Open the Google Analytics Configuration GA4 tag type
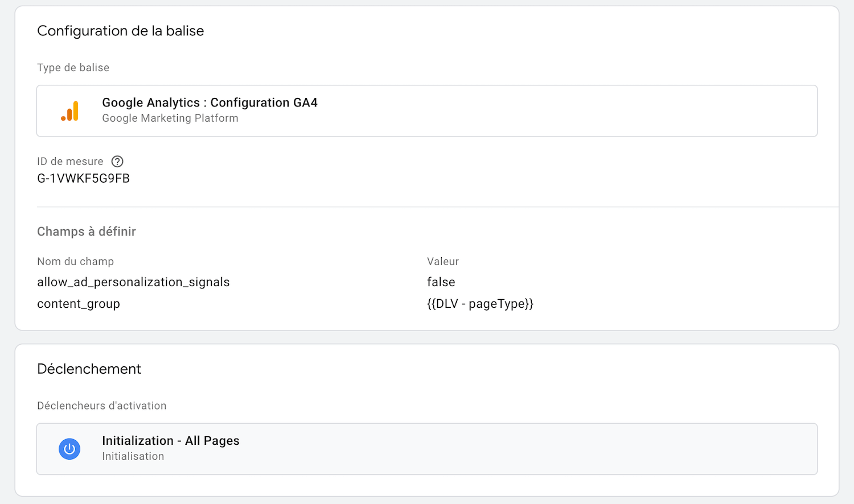The image size is (854, 504). pos(427,111)
